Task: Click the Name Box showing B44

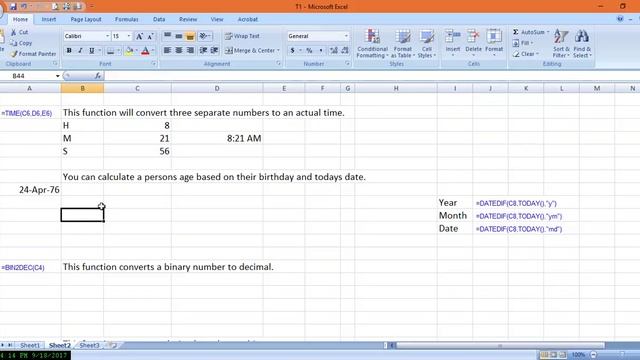Action: pyautogui.click(x=27, y=76)
